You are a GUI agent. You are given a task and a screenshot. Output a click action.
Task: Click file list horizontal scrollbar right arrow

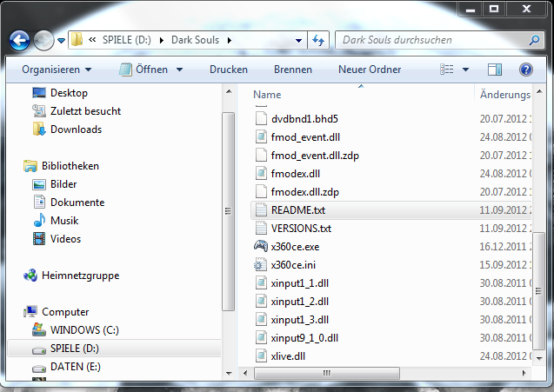[x=524, y=373]
